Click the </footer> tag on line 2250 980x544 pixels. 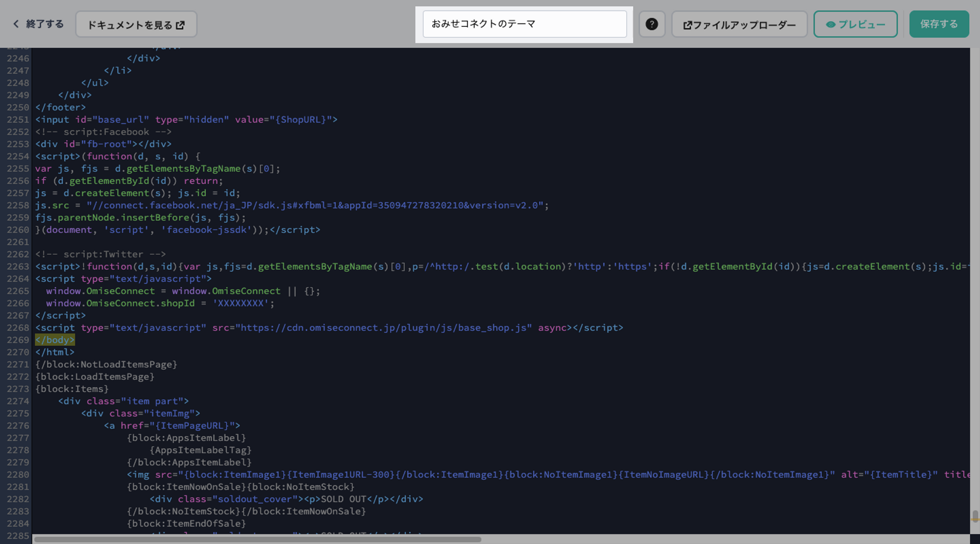(x=60, y=107)
